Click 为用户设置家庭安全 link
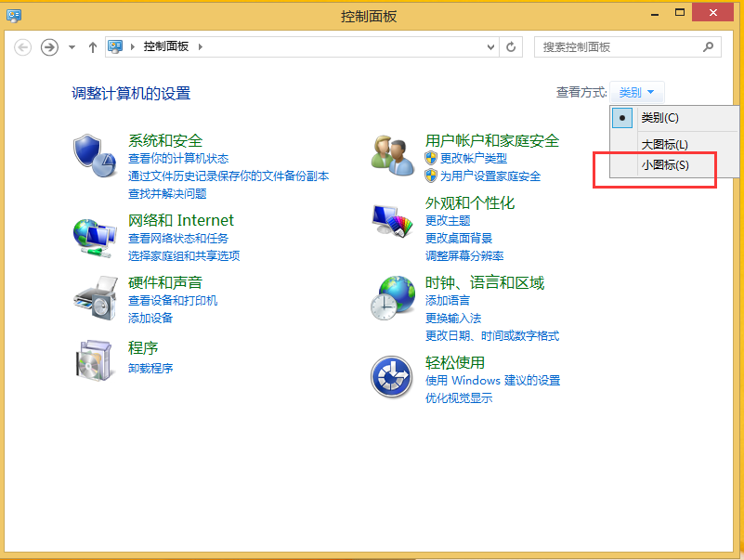 tap(490, 176)
